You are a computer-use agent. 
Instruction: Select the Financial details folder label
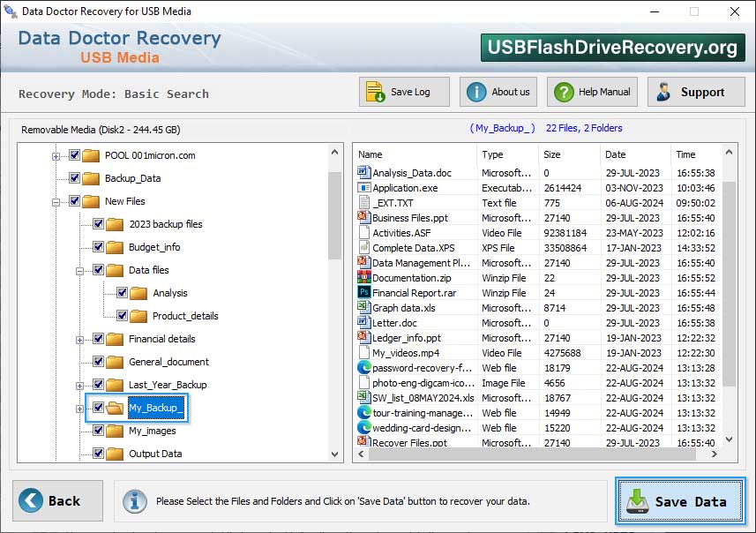point(162,339)
